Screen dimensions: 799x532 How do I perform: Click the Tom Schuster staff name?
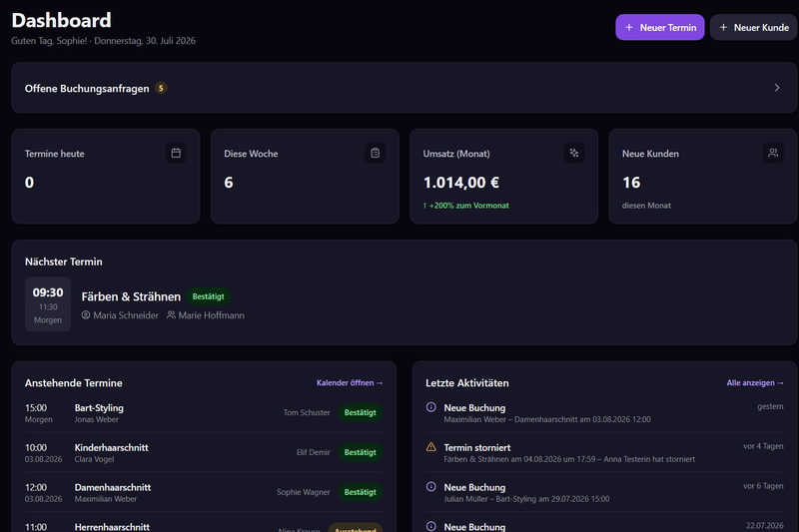tap(307, 413)
